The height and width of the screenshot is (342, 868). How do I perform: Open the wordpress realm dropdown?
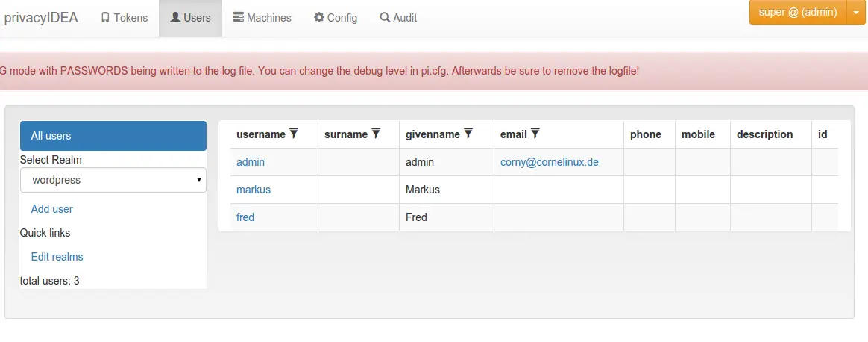tap(113, 180)
